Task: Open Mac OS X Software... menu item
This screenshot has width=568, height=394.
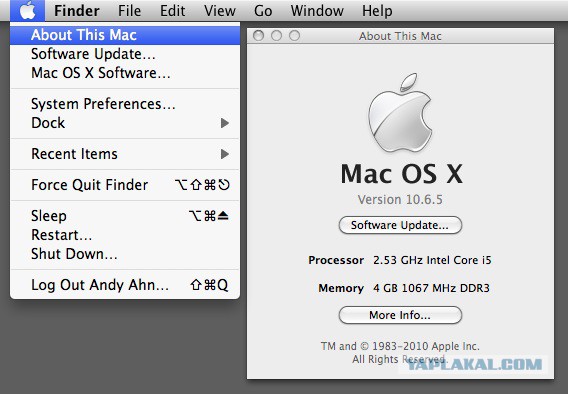Action: [x=125, y=73]
